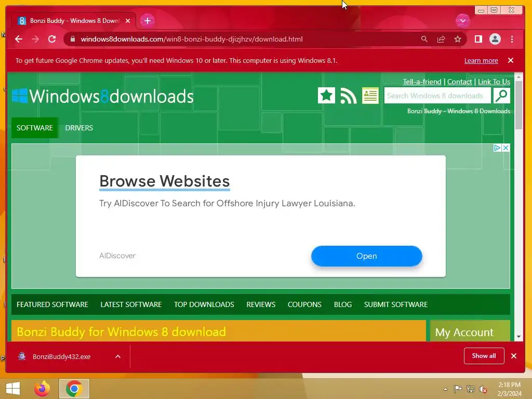
Task: Click the favorites star icon on site header
Action: coord(326,96)
